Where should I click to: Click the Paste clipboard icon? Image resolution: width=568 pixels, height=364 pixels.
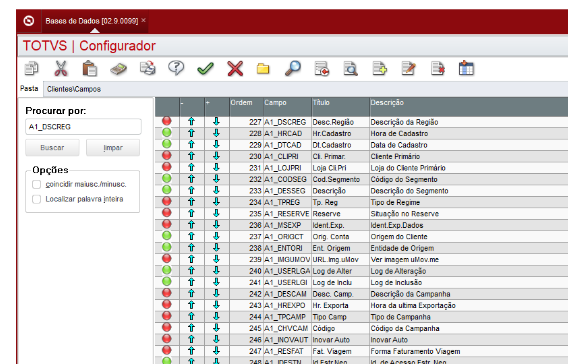tap(89, 68)
